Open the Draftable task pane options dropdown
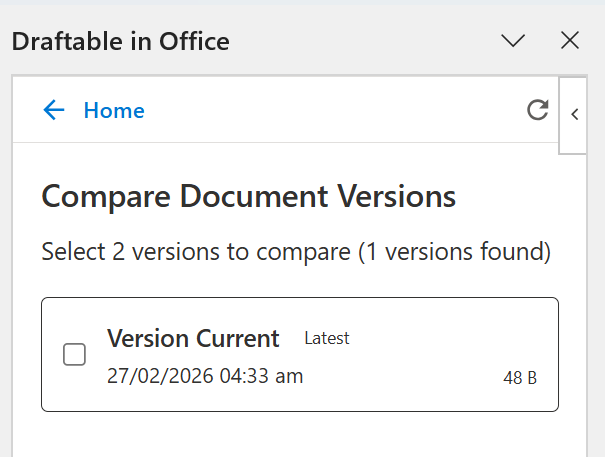 pos(513,41)
